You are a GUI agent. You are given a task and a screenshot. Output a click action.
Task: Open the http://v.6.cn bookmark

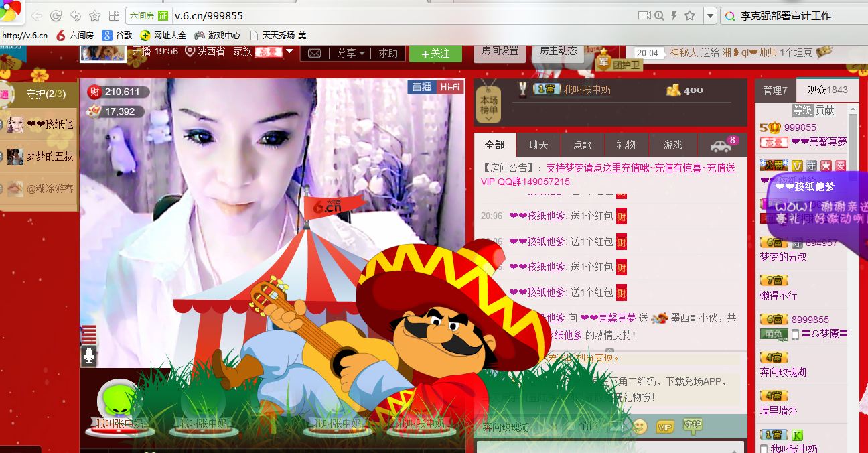coord(25,36)
